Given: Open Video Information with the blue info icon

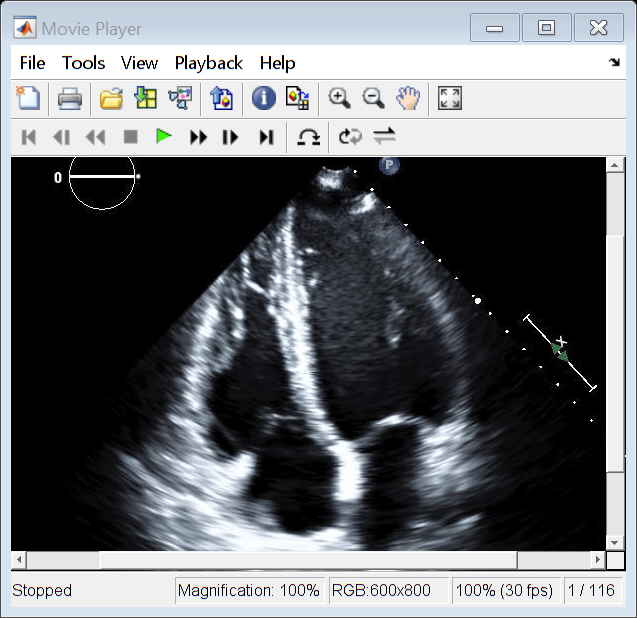Looking at the screenshot, I should [x=263, y=98].
